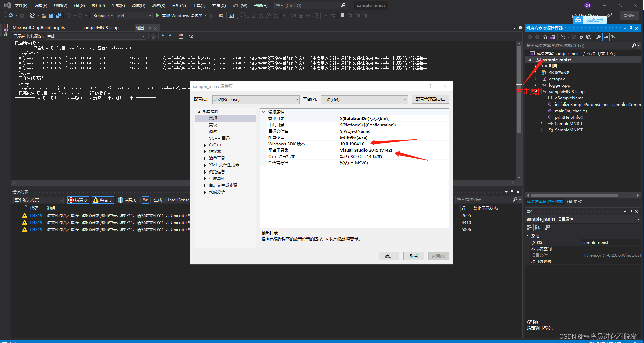Viewport: 644px width, 343px height.
Task: Toggle the clear-filter icon in Error List
Action: (x=145, y=200)
